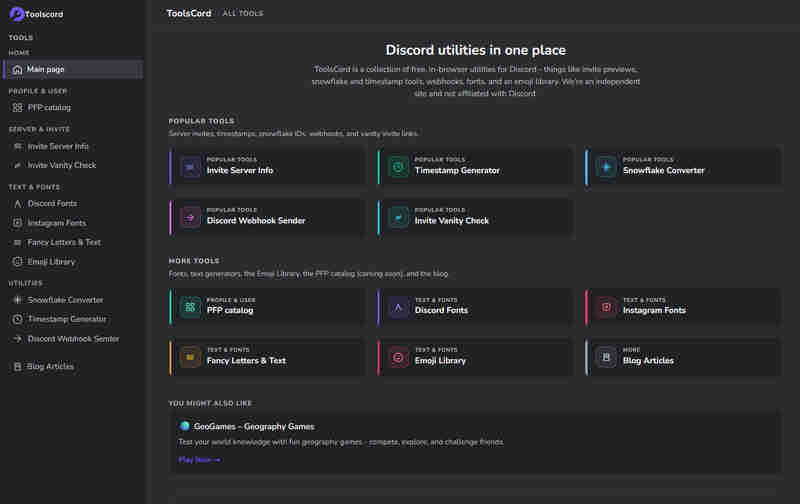Go to Emoji Library in sidebar

pos(73,262)
